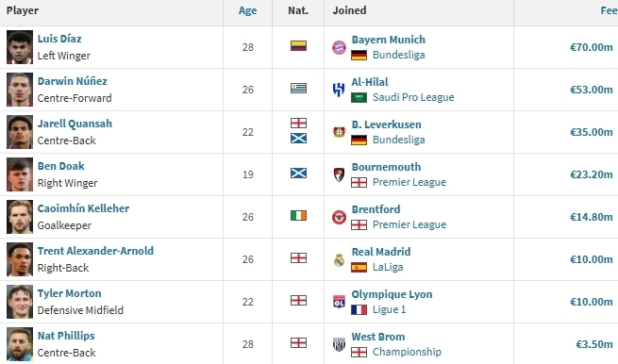Open the Trent Alexander-Arnold name link

coord(95,251)
